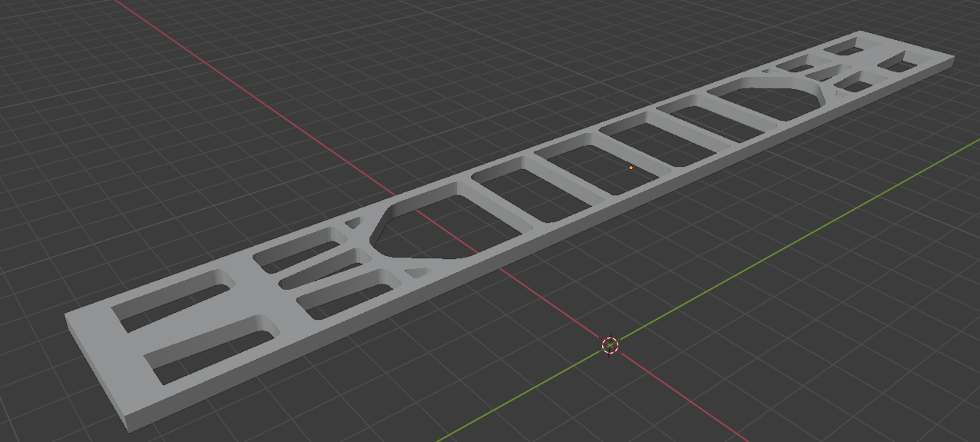Image resolution: width=980 pixels, height=442 pixels.
Task: Click the orange origin dot on the mesh
Action: click(x=631, y=167)
